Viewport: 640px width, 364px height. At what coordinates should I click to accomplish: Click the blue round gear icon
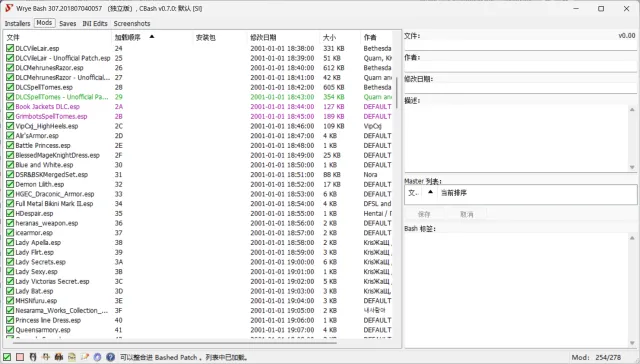coord(97,357)
